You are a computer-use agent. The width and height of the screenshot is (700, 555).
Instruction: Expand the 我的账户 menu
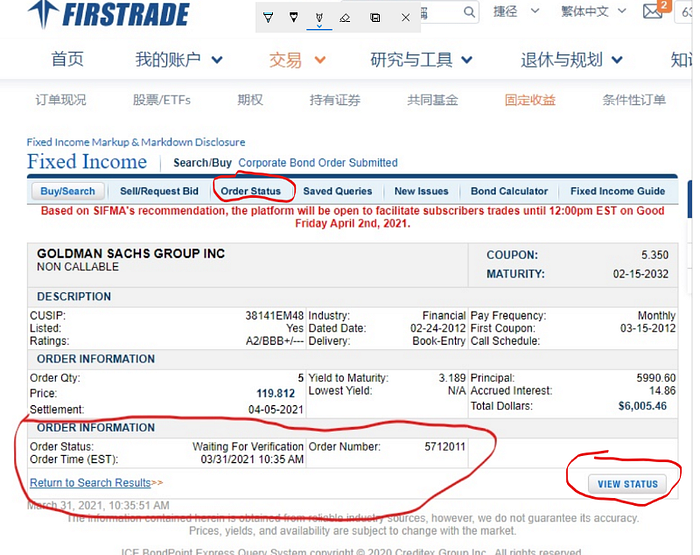179,59
